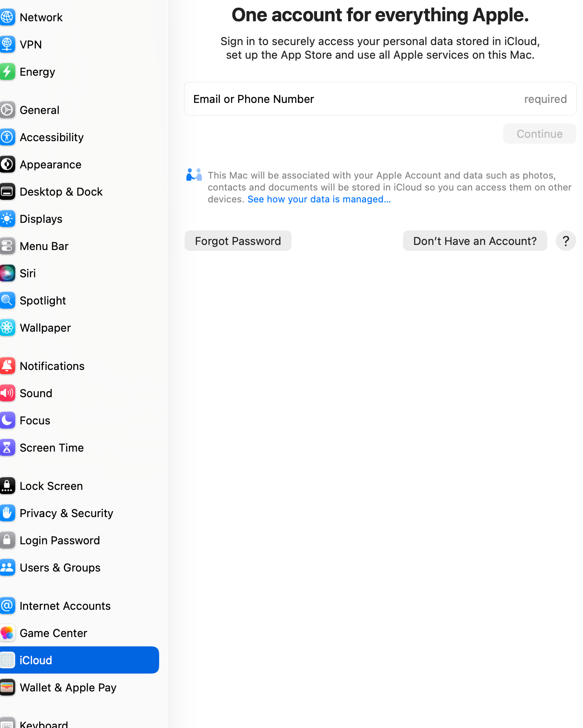Open See how your data is managed link
The image size is (583, 728).
pos(319,199)
